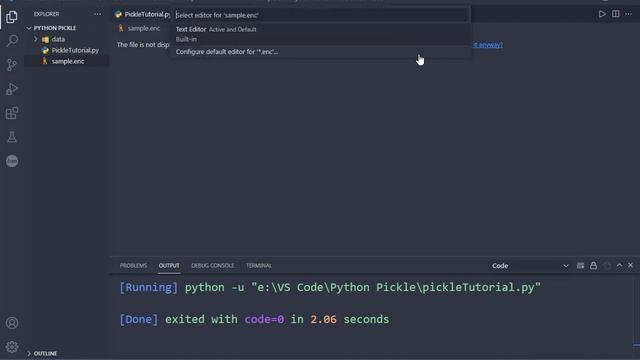Image resolution: width=640 pixels, height=360 pixels.
Task: Switch to the DEBUG CONSOLE tab
Action: [213, 265]
